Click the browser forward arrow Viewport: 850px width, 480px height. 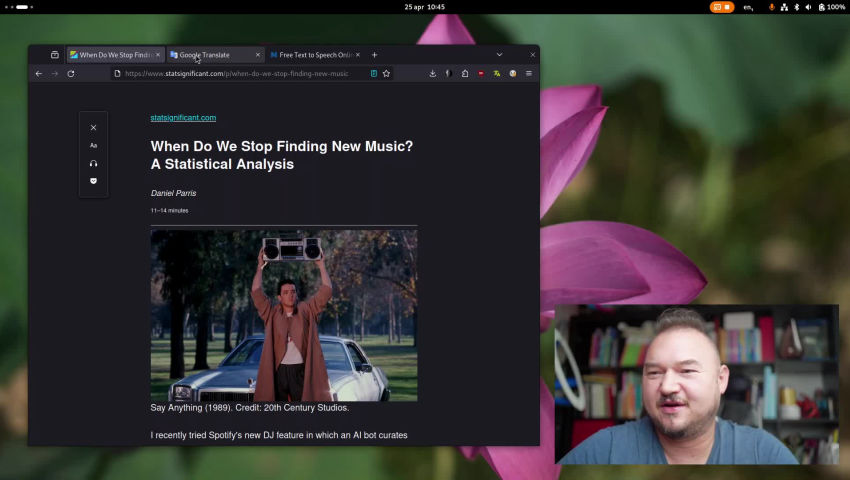pyautogui.click(x=55, y=74)
